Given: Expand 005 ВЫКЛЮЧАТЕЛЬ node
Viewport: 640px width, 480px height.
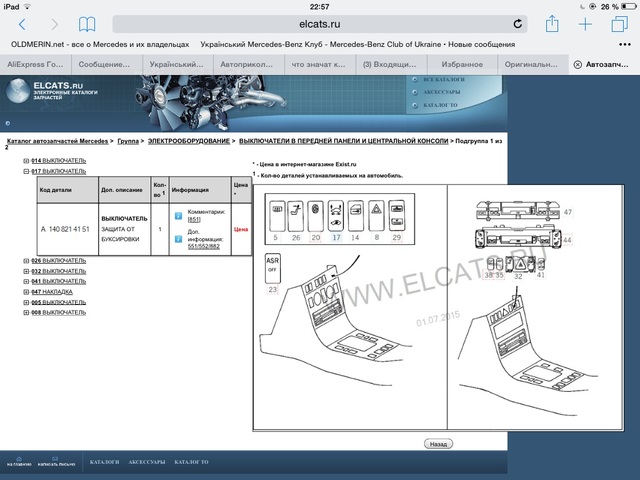Looking at the screenshot, I should (x=26, y=302).
